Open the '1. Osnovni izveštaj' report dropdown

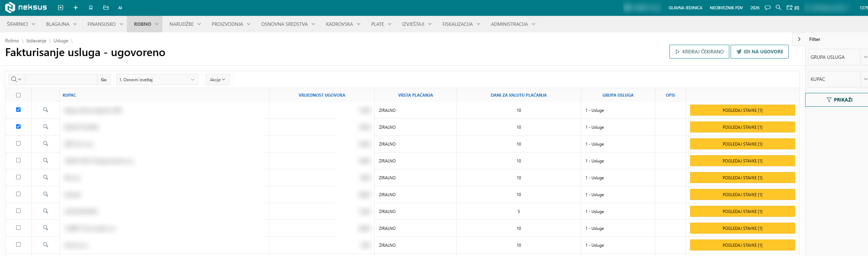coord(157,79)
